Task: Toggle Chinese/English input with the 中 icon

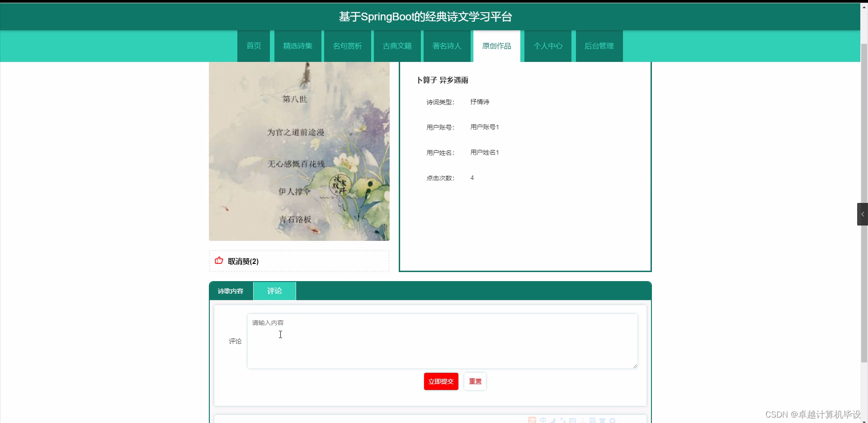Action: [543, 420]
